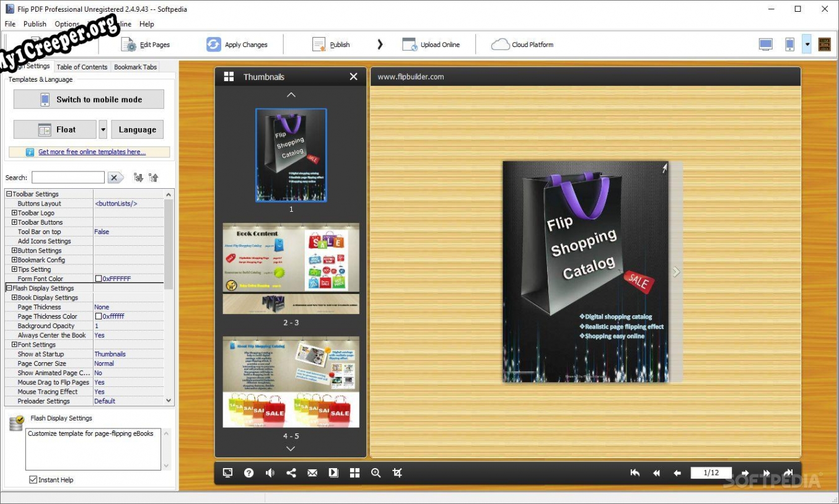Click the help question mark icon
The height and width of the screenshot is (504, 839).
click(248, 473)
